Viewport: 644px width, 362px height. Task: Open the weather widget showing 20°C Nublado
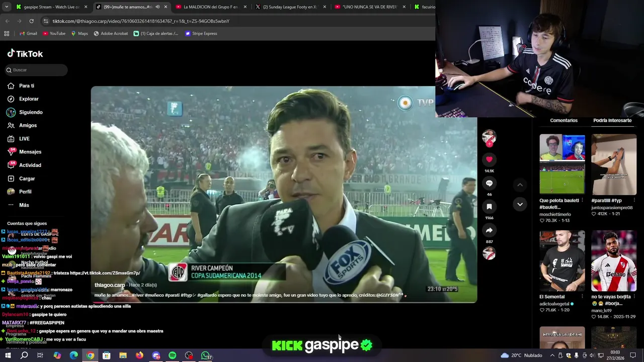click(x=521, y=355)
